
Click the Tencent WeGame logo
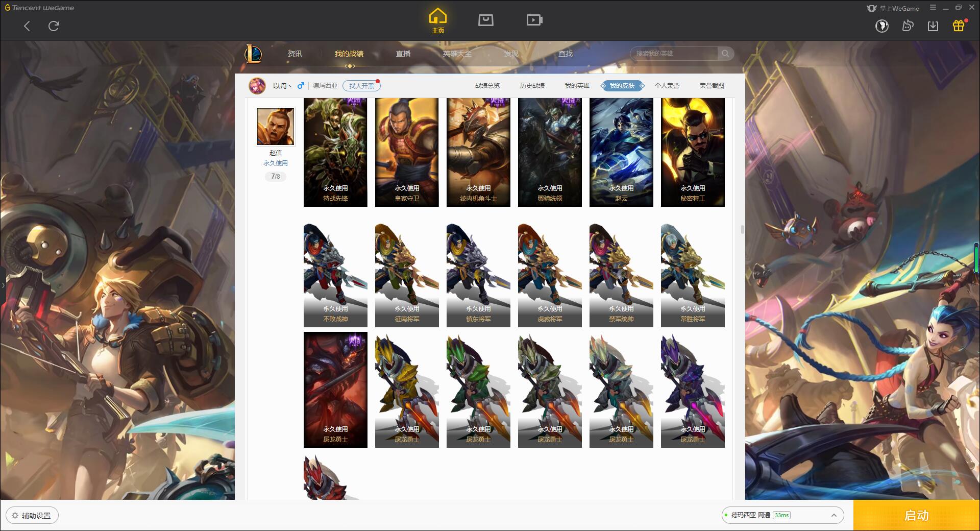pyautogui.click(x=39, y=8)
